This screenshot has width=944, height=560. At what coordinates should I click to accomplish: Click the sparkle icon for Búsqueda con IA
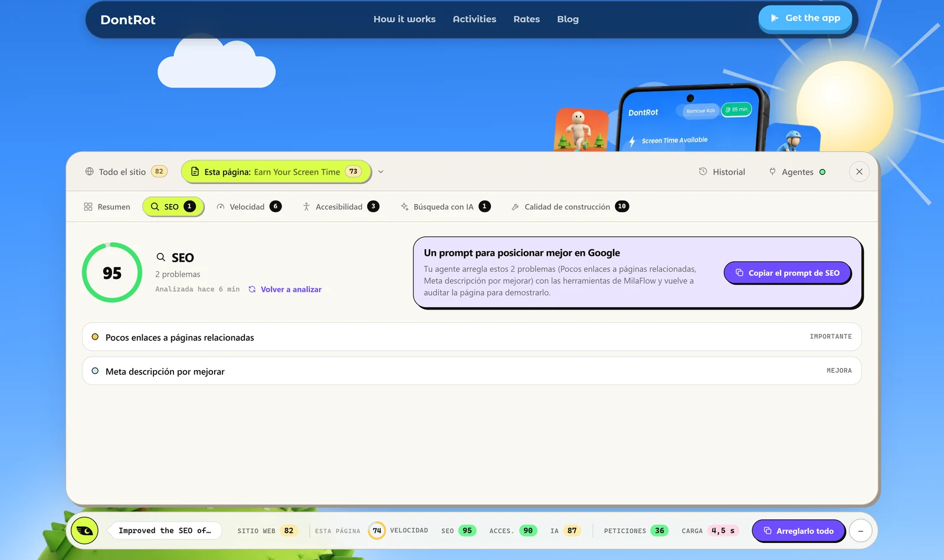click(405, 207)
